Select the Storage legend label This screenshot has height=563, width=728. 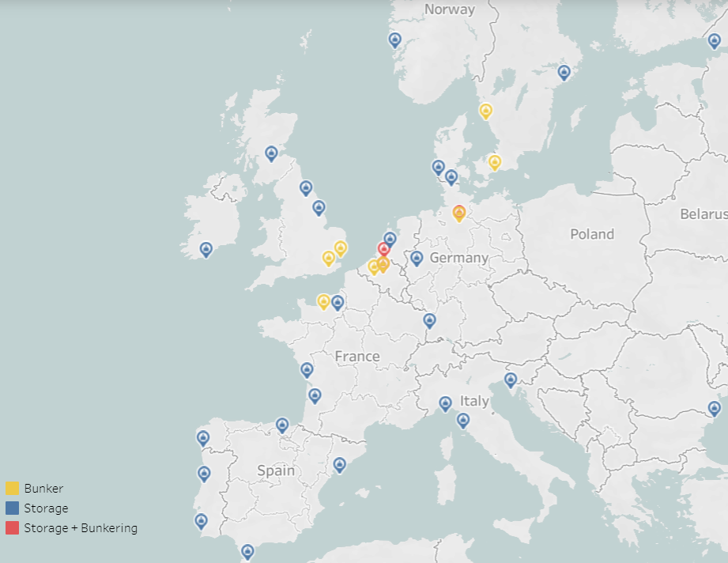point(46,508)
